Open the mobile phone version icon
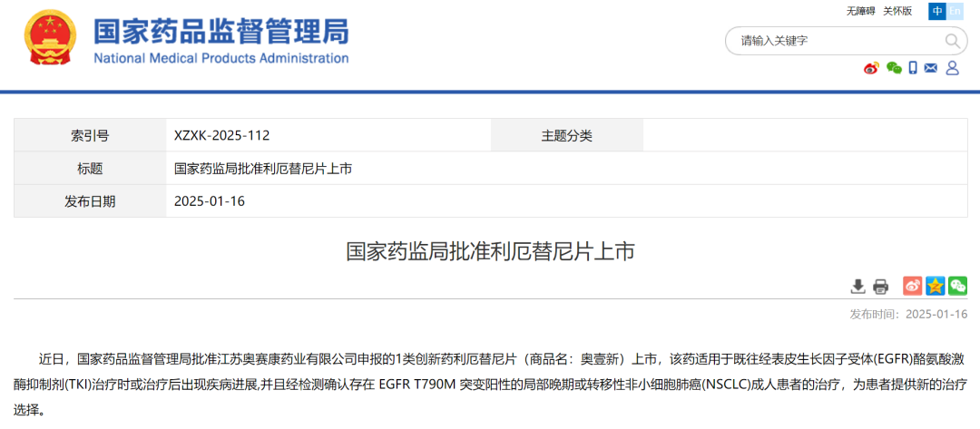 coord(913,68)
